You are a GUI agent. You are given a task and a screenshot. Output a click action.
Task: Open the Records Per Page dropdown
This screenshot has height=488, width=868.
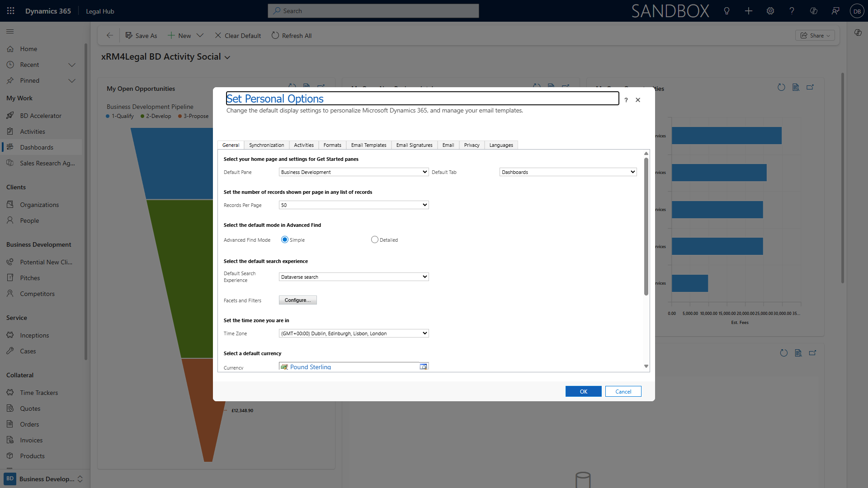pyautogui.click(x=354, y=205)
